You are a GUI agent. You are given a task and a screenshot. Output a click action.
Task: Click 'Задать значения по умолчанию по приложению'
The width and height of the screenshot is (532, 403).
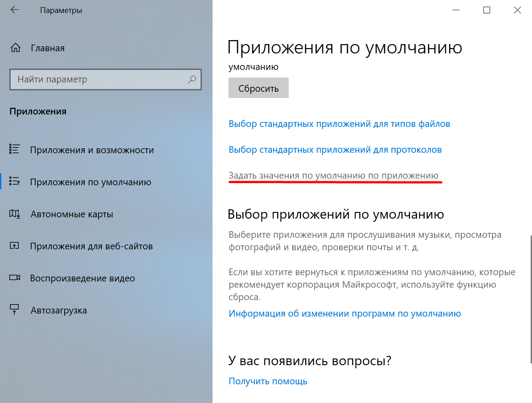pos(334,175)
